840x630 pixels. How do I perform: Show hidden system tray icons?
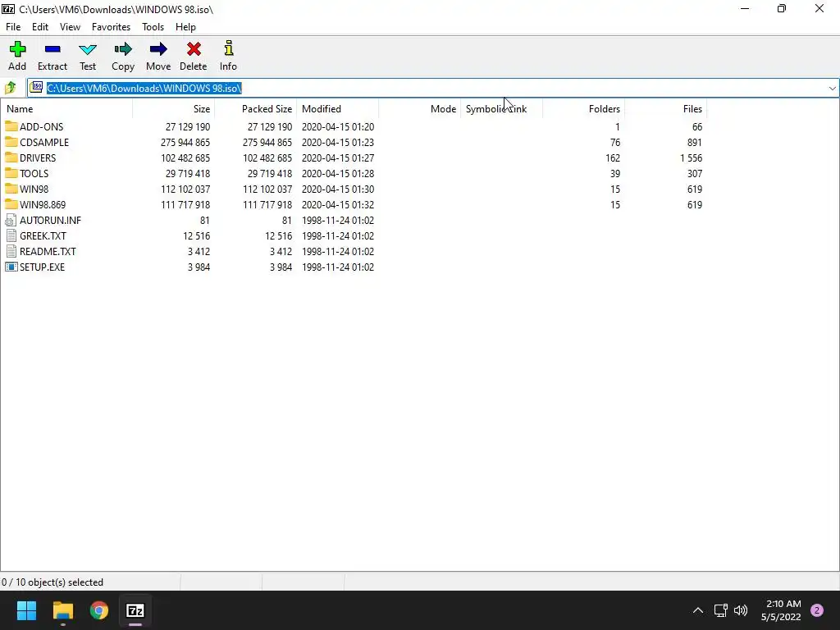pos(698,610)
